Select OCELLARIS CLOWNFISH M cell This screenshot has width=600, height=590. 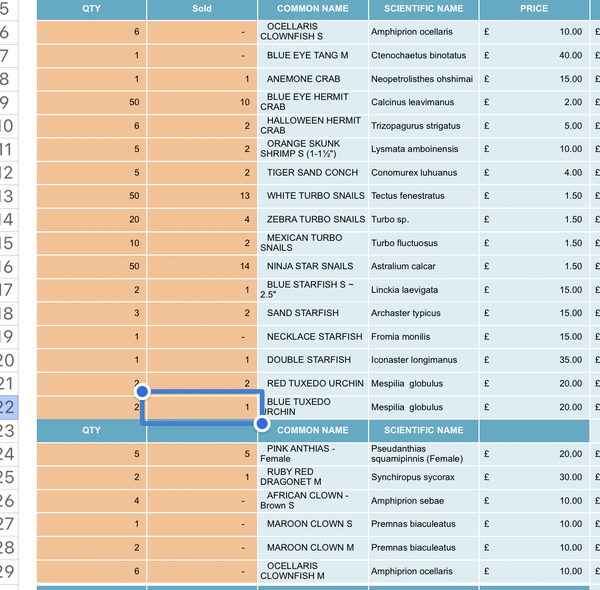coord(313,571)
